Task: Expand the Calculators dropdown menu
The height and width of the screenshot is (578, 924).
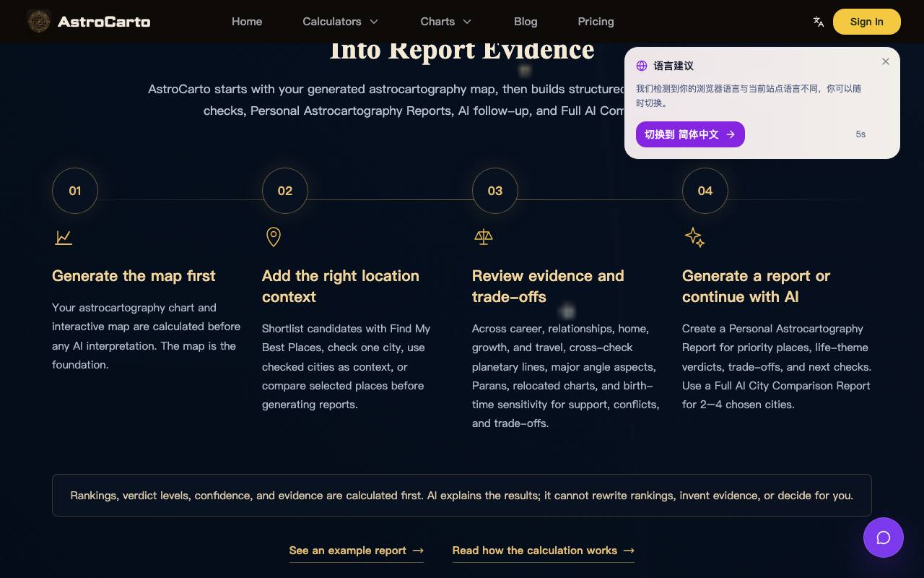Action: [341, 22]
